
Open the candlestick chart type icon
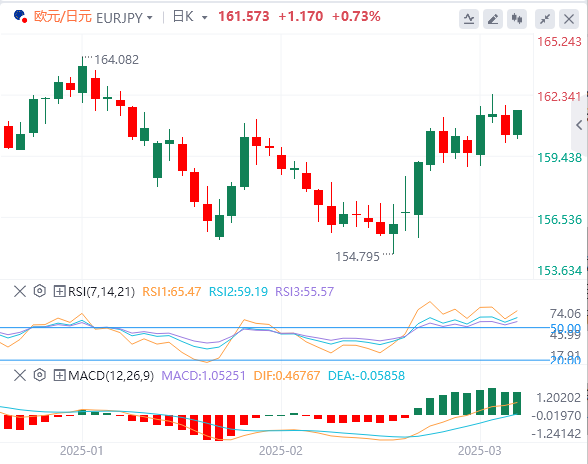[x=517, y=18]
